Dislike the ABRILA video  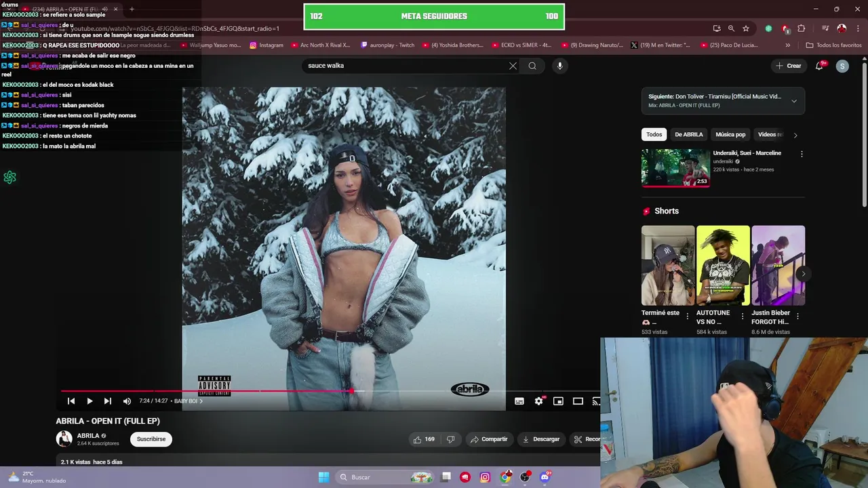[450, 439]
